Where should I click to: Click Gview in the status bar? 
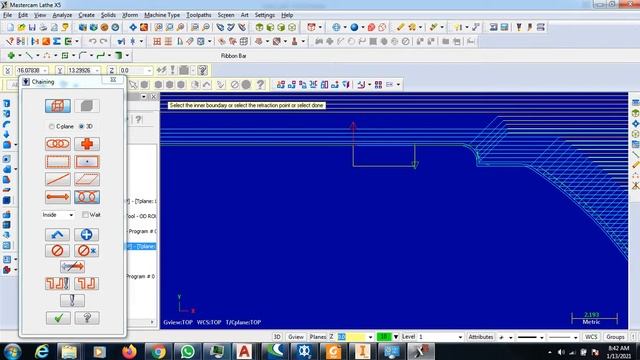click(x=296, y=337)
